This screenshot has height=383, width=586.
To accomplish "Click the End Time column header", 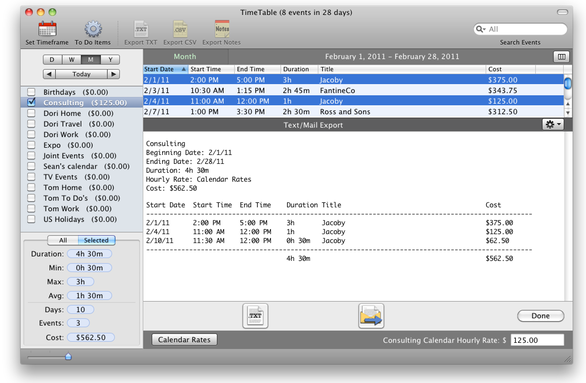I will point(257,69).
